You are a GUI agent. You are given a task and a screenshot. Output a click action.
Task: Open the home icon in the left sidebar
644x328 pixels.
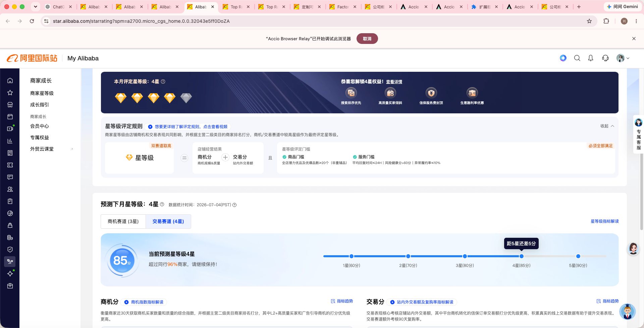(10, 80)
